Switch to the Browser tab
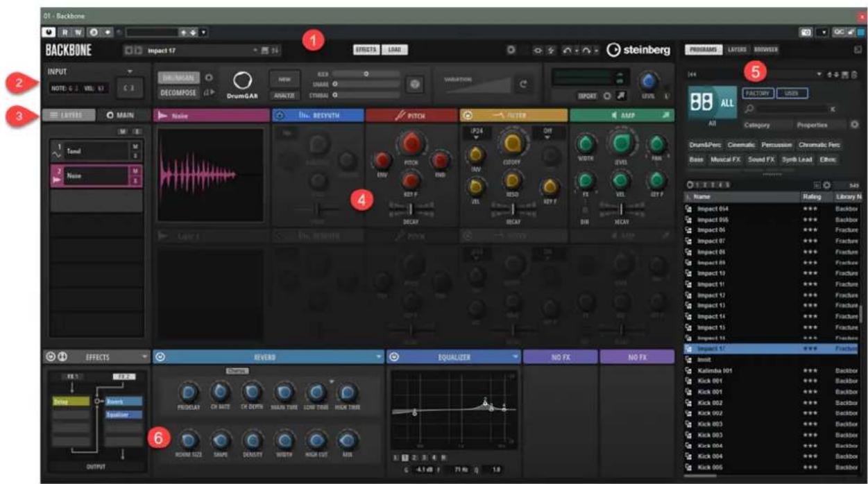Image resolution: width=868 pixels, height=484 pixels. pos(766,50)
